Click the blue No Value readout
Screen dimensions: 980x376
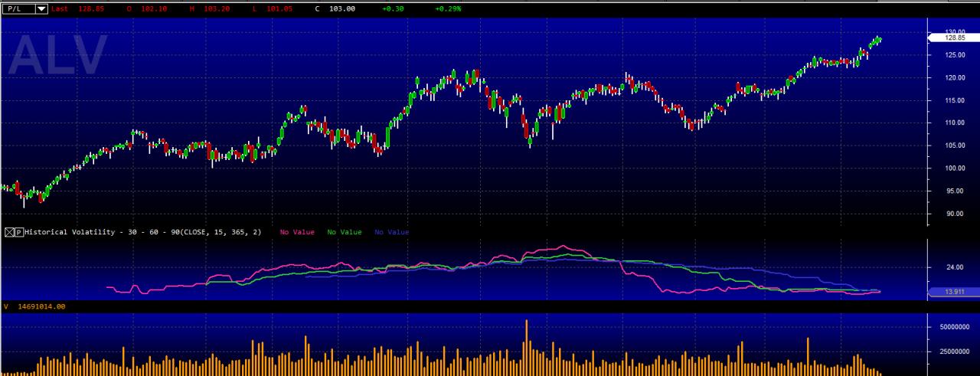[x=392, y=232]
